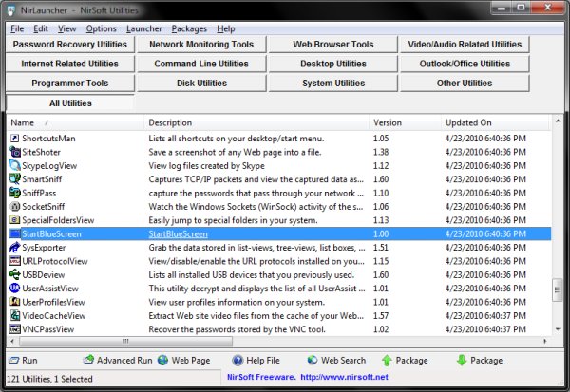Click the SkypeLogView icon

pos(14,166)
